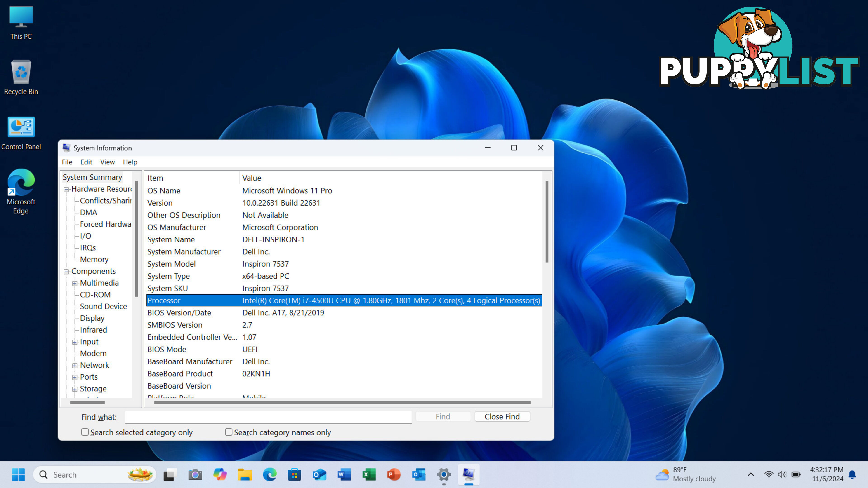This screenshot has height=488, width=868.
Task: Expand the Storage tree node
Action: [x=75, y=389]
